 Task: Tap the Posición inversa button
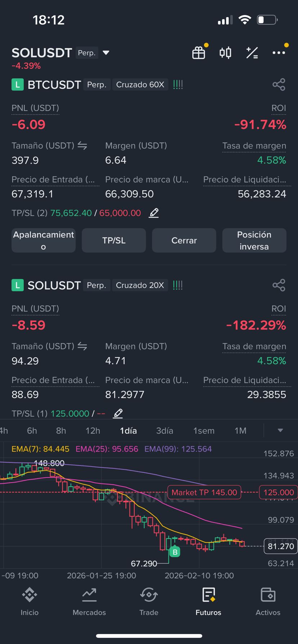coord(254,240)
